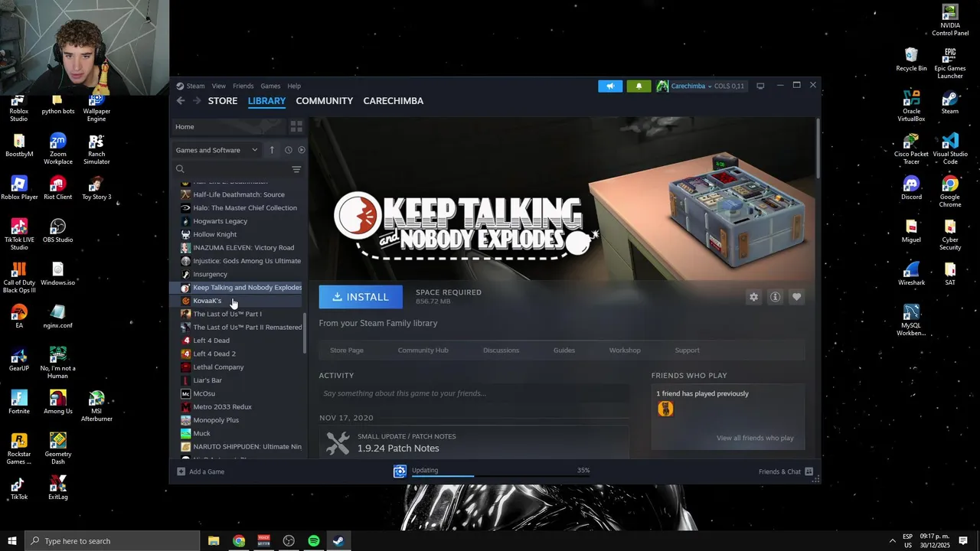Click the Add a Game plus icon

(x=181, y=471)
